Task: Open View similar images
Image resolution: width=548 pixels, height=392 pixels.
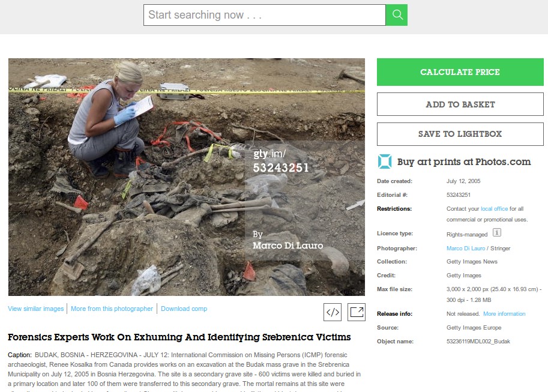Action: 35,308
